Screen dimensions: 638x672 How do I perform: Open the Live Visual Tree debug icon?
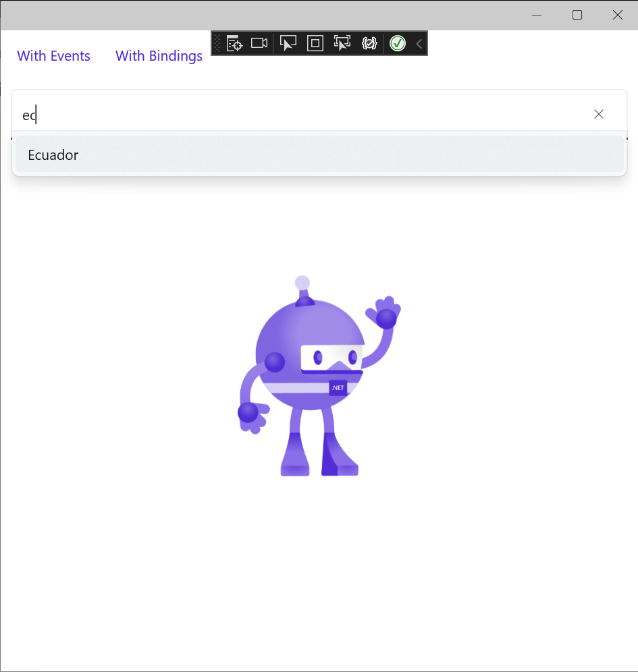coord(234,43)
